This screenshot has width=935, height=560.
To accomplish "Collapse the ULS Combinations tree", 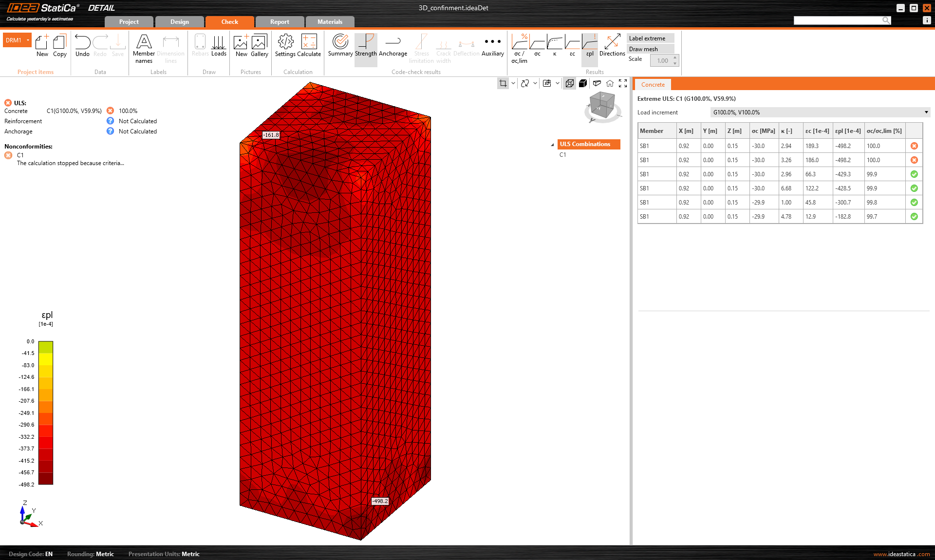I will click(x=552, y=145).
